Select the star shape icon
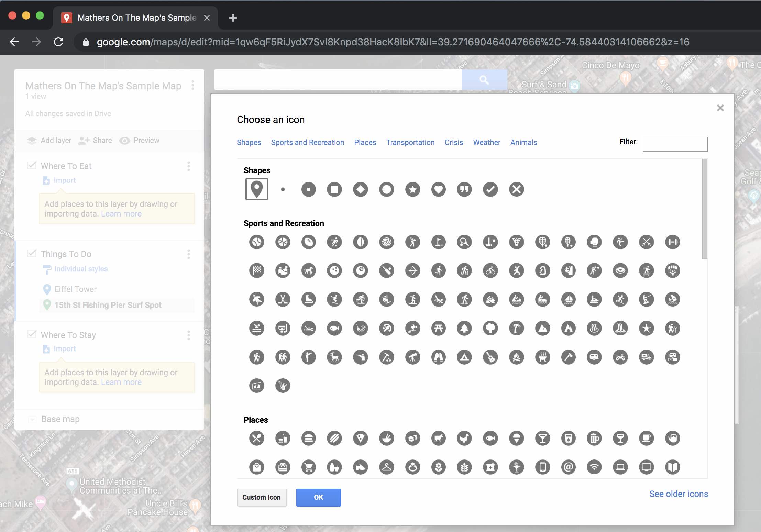 (x=412, y=189)
